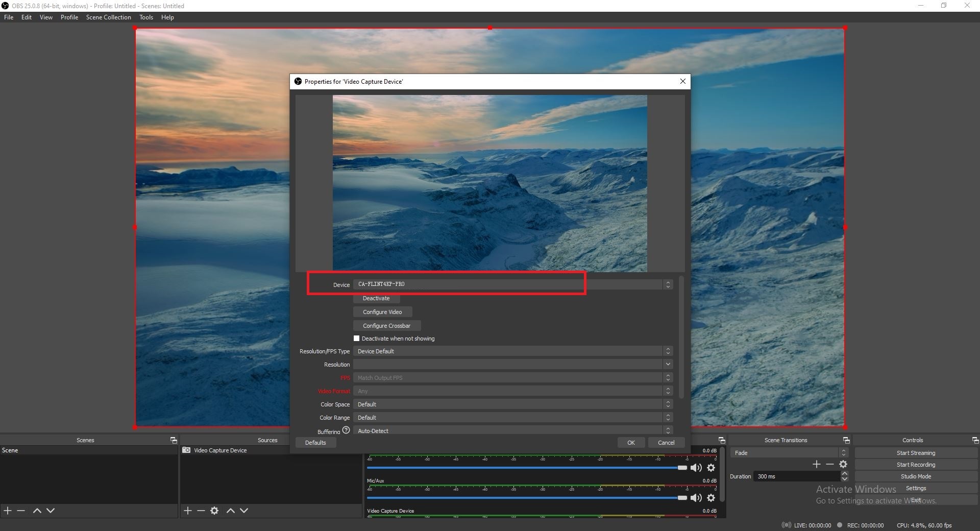Screen dimensions: 980x531
Task: Click the Mic/Aux volume slider
Action: pyautogui.click(x=527, y=498)
